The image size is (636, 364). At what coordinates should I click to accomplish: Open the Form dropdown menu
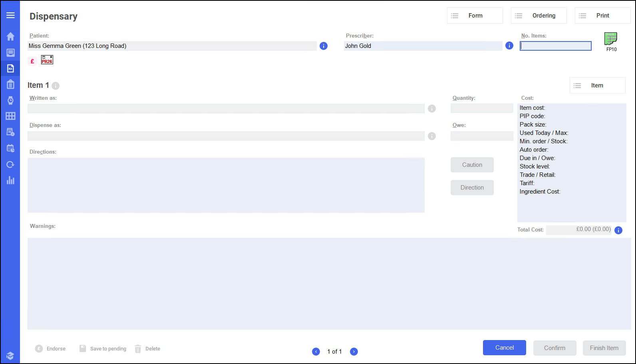coord(475,16)
